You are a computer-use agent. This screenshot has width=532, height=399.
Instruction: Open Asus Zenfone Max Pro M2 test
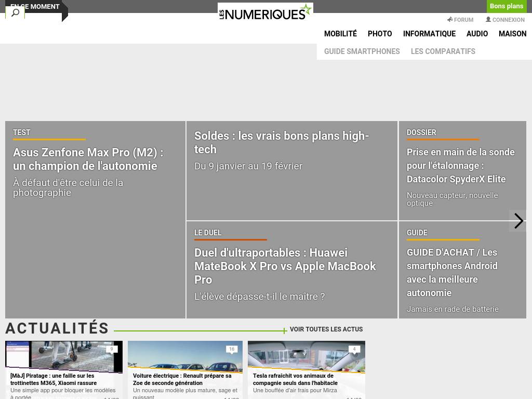coord(88,159)
